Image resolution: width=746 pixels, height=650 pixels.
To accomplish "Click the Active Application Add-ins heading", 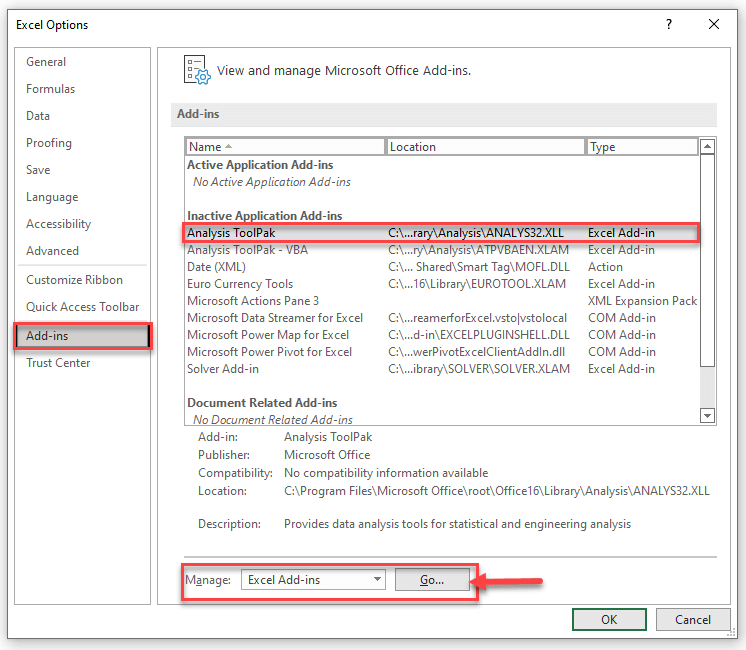I will [x=260, y=165].
